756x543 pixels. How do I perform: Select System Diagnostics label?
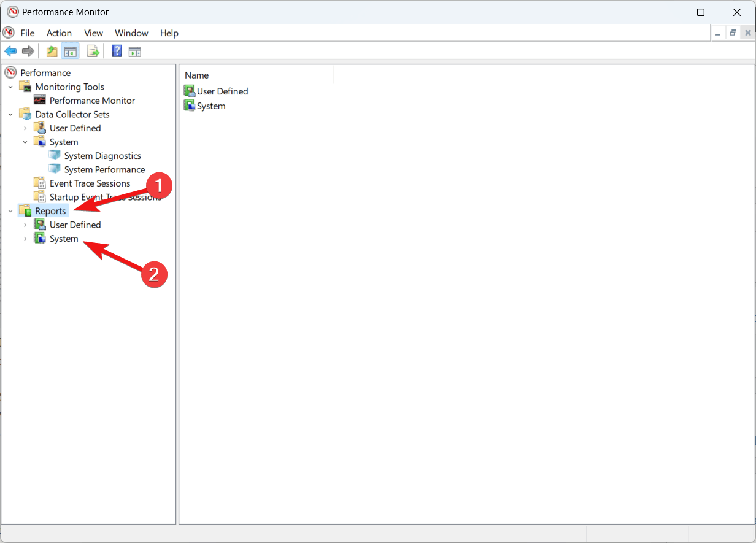coord(102,156)
